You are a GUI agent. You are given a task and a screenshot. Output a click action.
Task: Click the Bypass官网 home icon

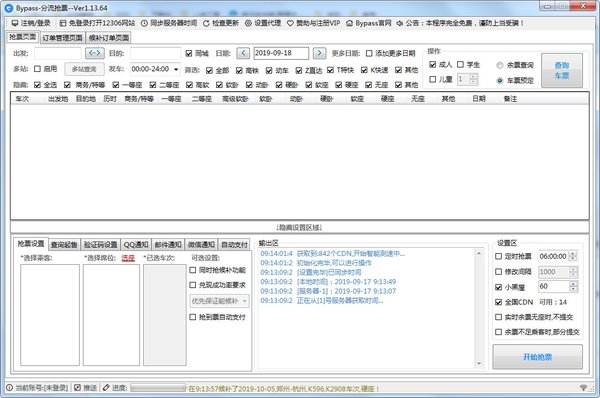349,23
